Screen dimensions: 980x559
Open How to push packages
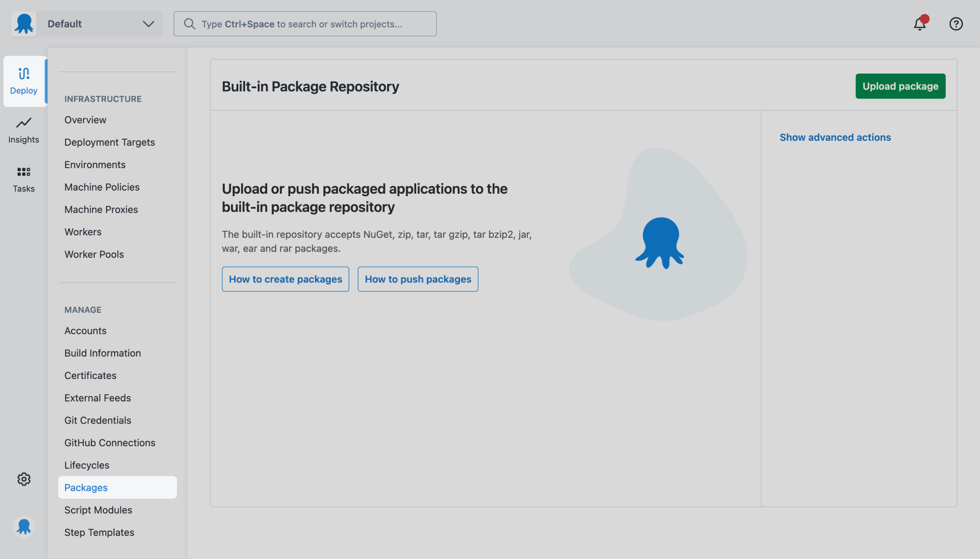tap(418, 279)
